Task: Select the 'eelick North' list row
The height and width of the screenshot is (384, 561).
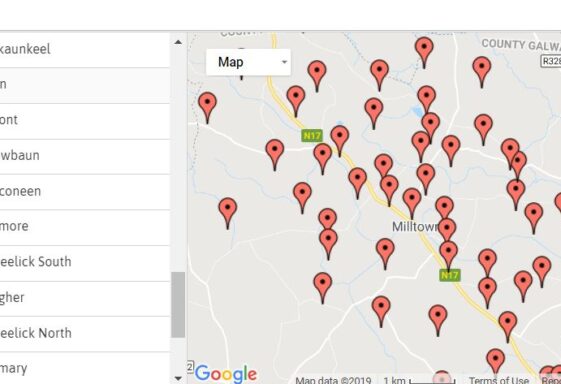Action: (x=84, y=334)
